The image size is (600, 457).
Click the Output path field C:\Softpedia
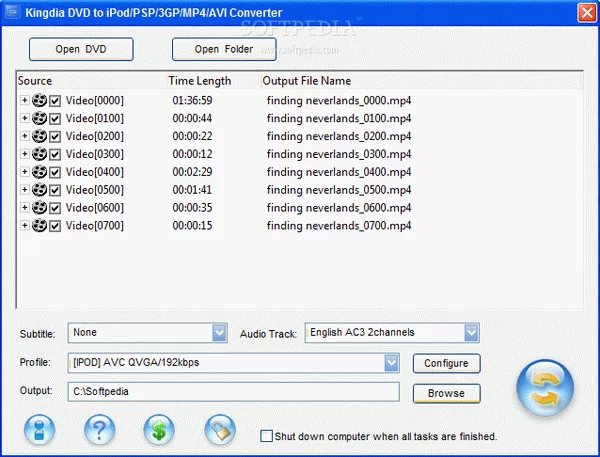tap(233, 392)
